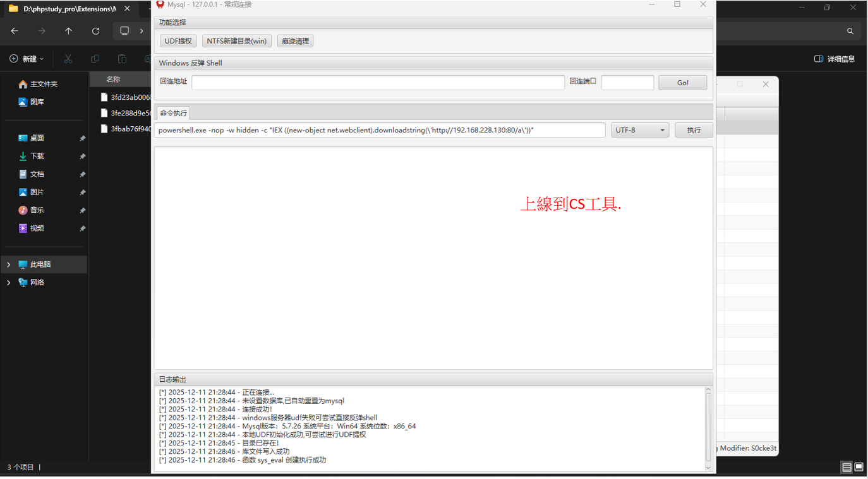The width and height of the screenshot is (868, 479).
Task: Click the pin icon beside 视频
Action: click(82, 229)
